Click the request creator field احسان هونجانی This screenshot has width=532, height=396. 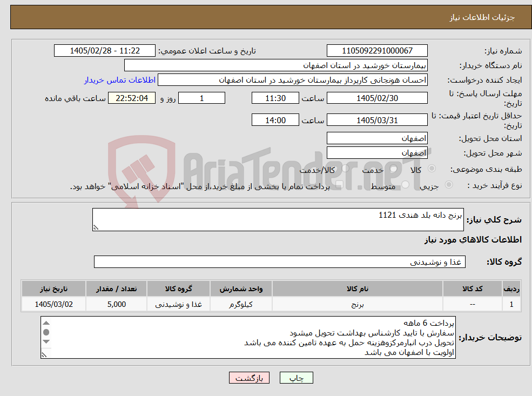[292, 80]
